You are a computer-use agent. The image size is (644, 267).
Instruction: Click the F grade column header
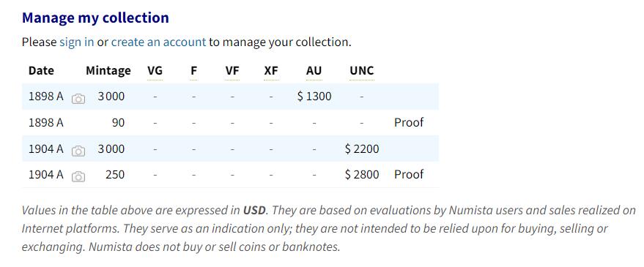194,70
